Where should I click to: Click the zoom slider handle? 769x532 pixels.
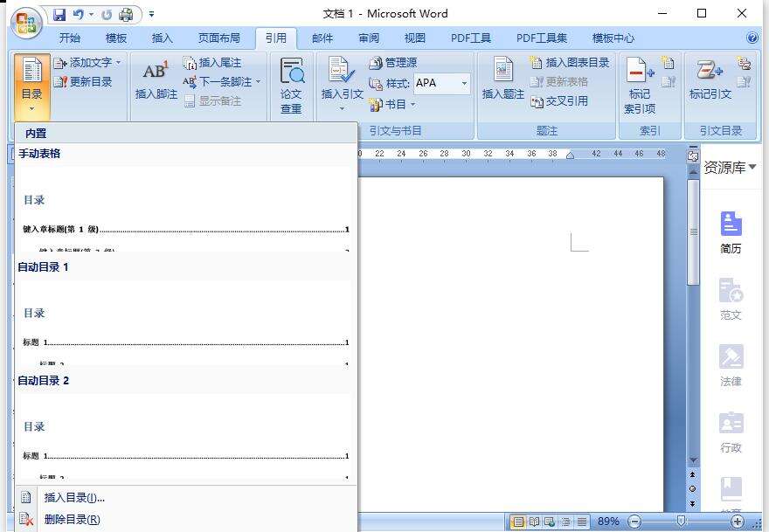[681, 521]
